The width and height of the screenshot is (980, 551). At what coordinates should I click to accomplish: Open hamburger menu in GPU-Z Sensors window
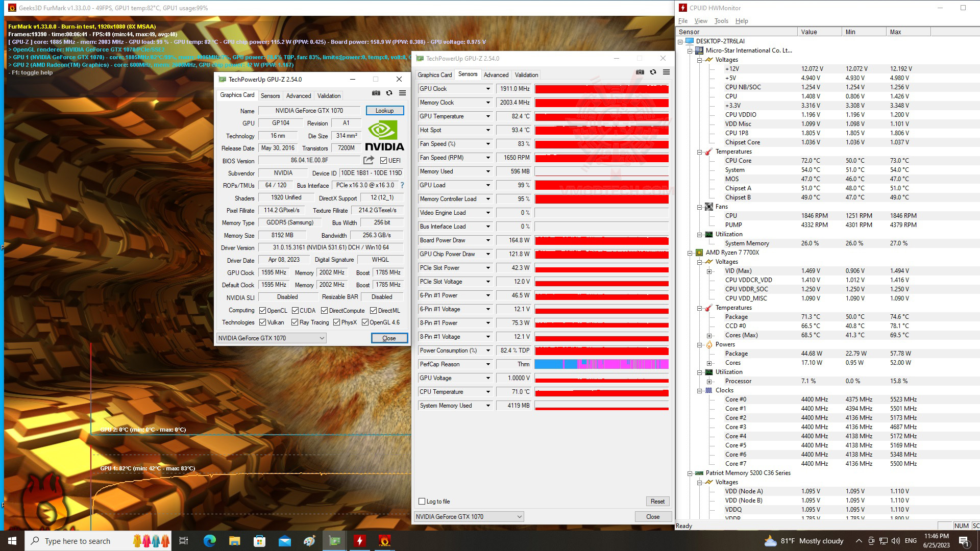click(666, 72)
